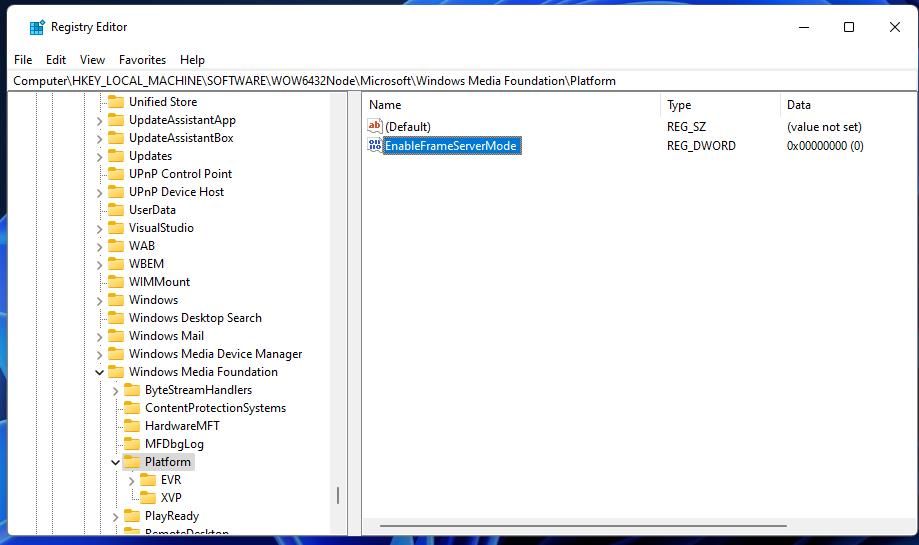
Task: Click the EVR folder icon
Action: [x=148, y=479]
